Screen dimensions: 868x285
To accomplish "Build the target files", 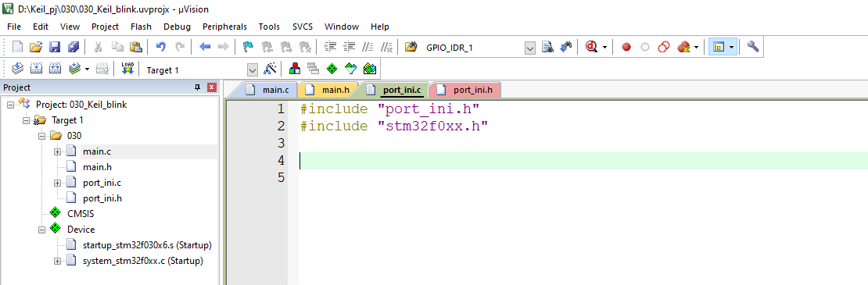I will click(x=36, y=69).
